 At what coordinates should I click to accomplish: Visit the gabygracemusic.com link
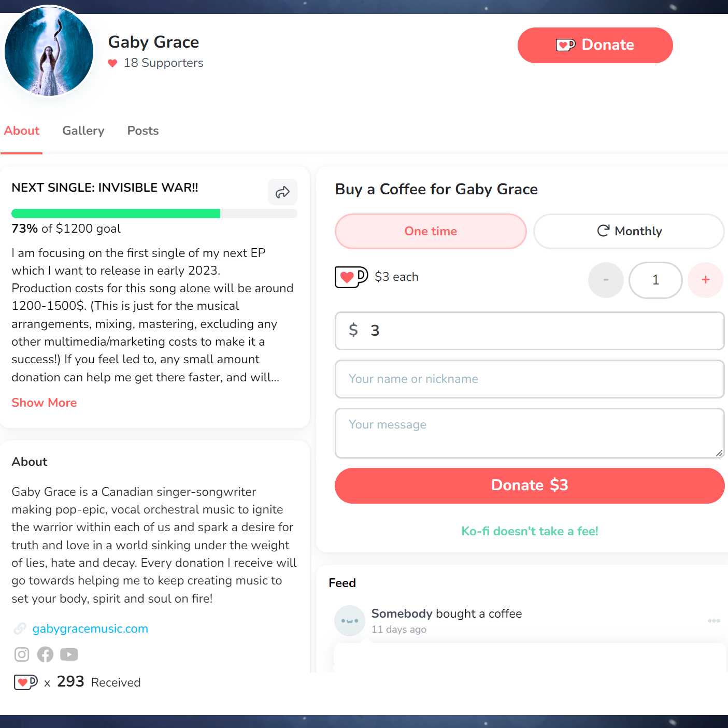tap(90, 629)
